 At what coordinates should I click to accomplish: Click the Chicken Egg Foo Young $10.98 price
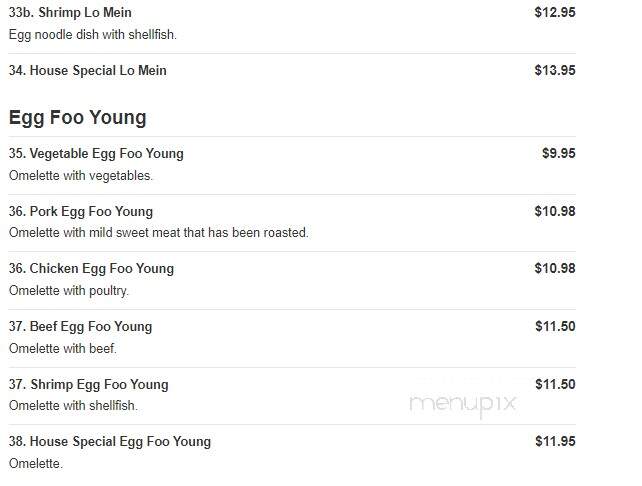[555, 269]
